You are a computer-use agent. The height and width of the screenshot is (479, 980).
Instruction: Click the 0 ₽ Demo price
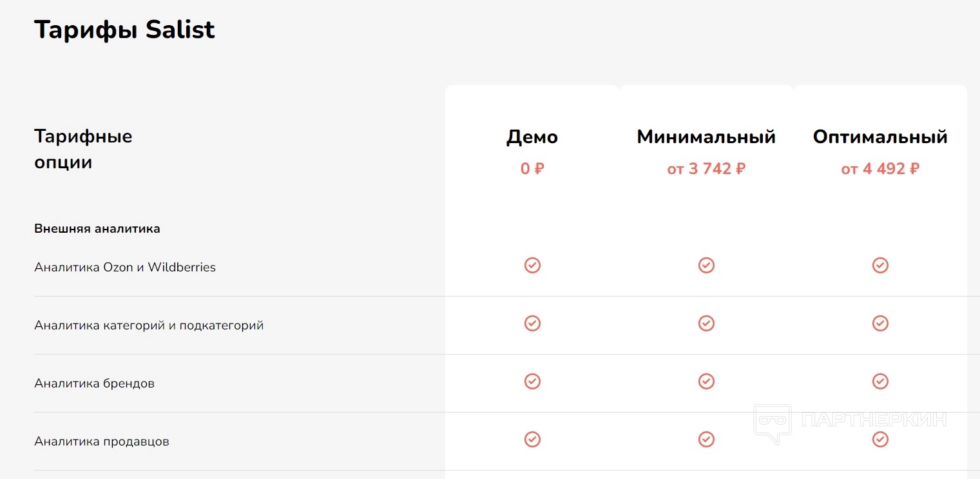(532, 169)
